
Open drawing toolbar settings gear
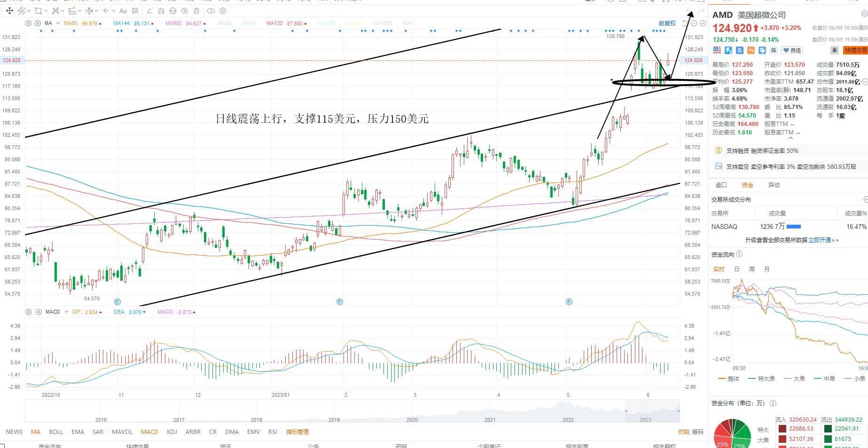223,10
